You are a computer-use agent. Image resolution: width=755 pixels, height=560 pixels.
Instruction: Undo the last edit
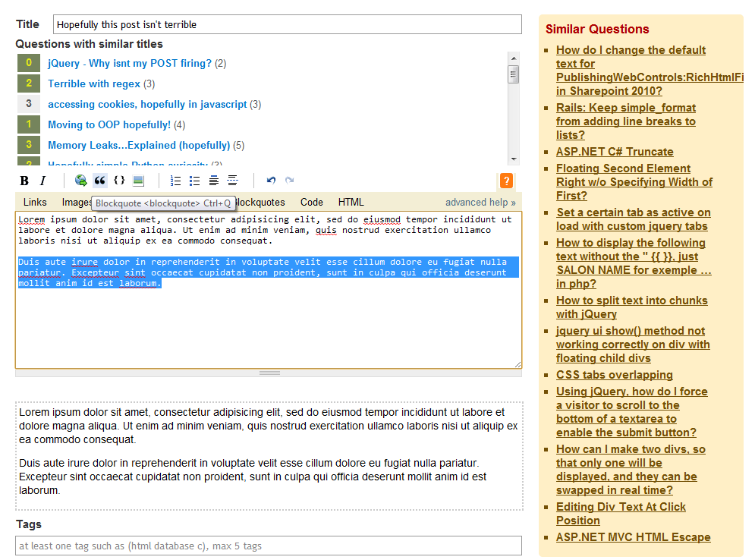pyautogui.click(x=271, y=181)
